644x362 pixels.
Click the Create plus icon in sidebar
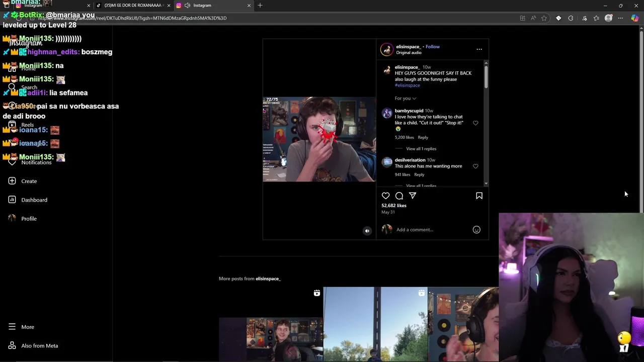(12, 181)
